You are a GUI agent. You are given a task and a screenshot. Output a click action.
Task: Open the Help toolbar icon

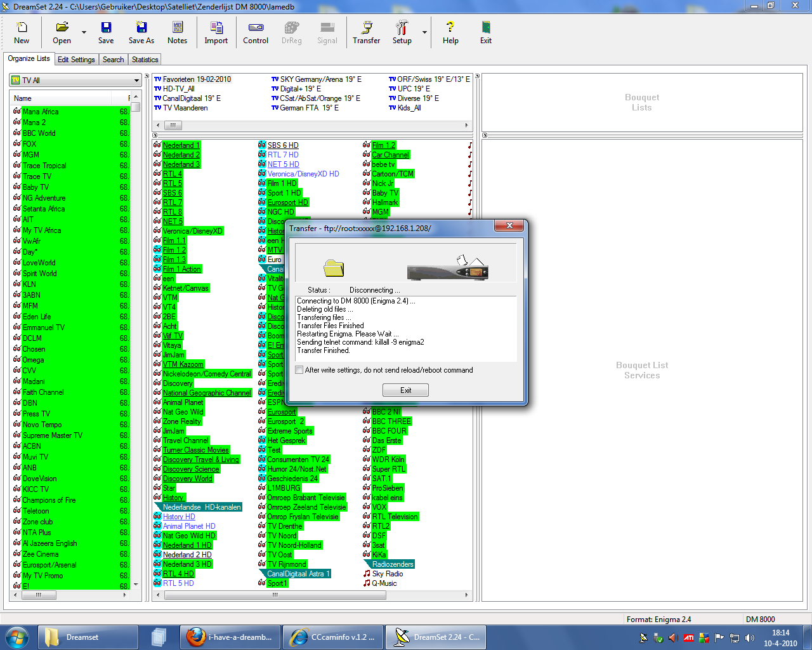click(x=450, y=32)
